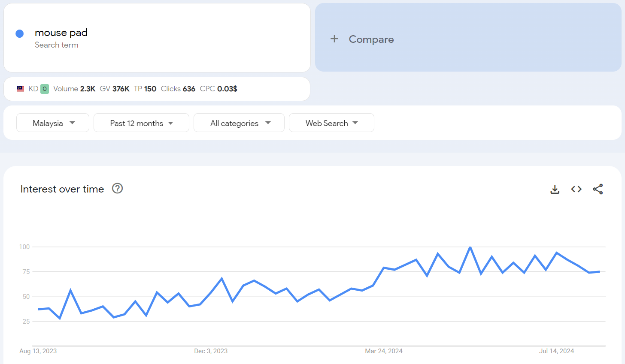Click the GV 376K metric
Viewport: 625px width, 364px height.
(x=115, y=89)
